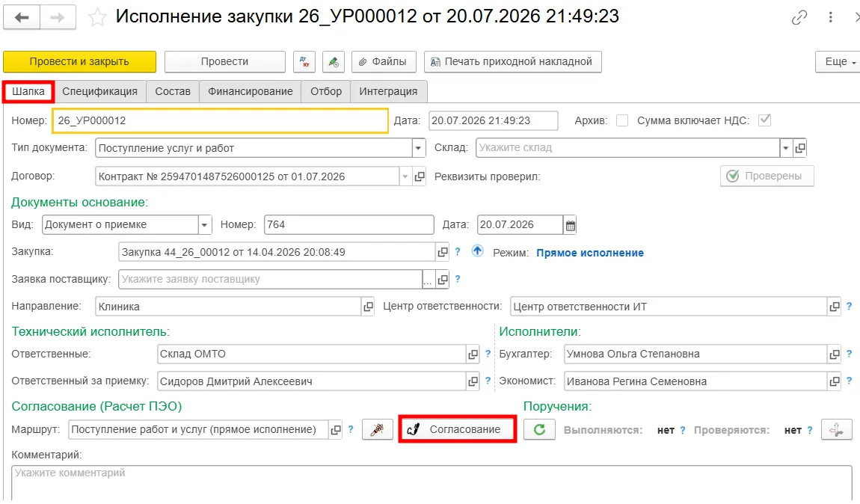Open the Направление Клиника record
This screenshot has height=504, width=860.
(368, 307)
